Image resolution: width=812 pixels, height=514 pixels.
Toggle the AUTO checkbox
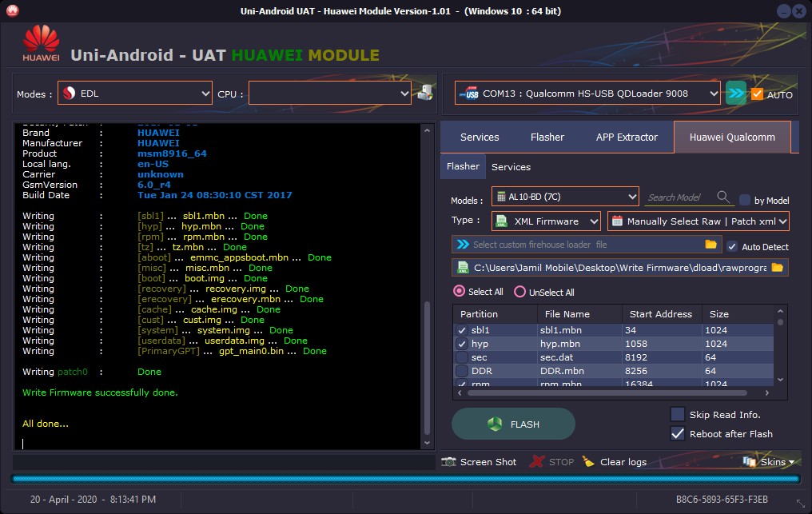click(757, 94)
